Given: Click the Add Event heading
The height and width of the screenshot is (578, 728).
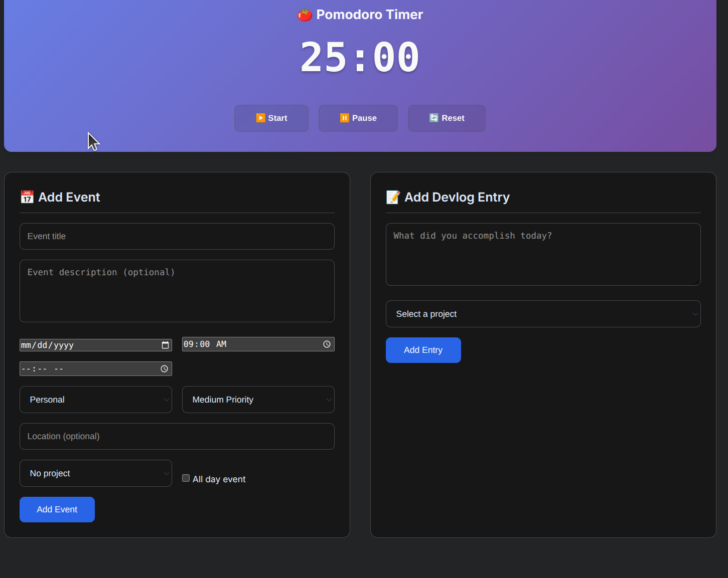Looking at the screenshot, I should [x=60, y=197].
